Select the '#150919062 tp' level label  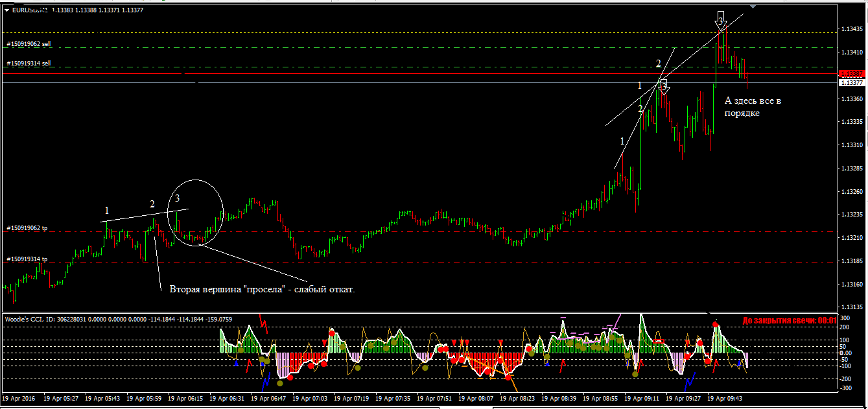[x=27, y=228]
